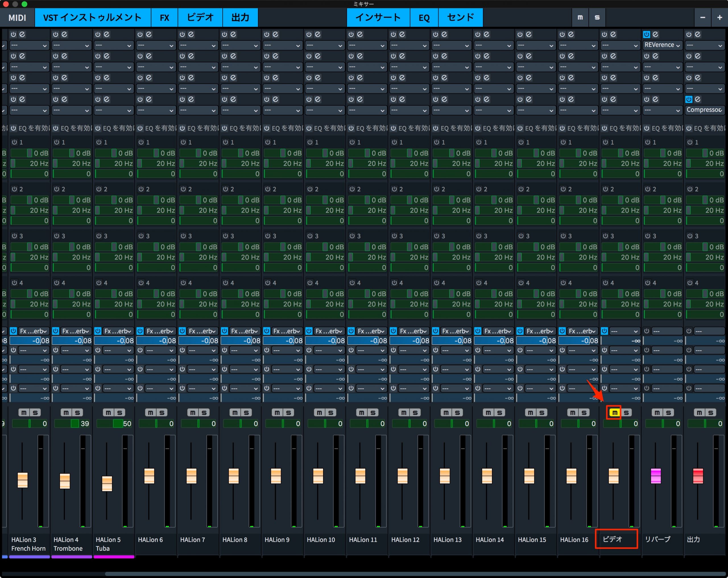Solo the HALion 6 channel
728x578 pixels.
click(x=162, y=412)
